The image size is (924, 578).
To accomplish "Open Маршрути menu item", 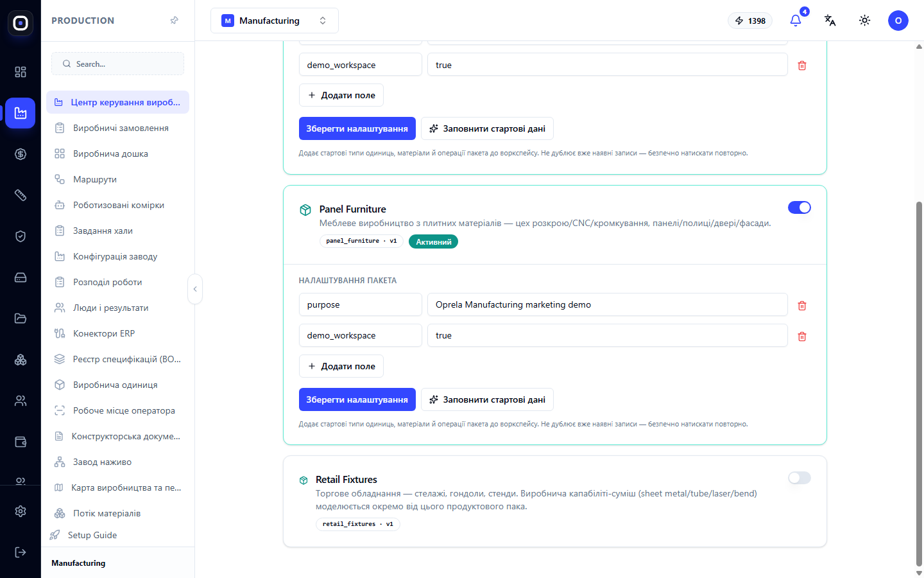I will [x=117, y=179].
